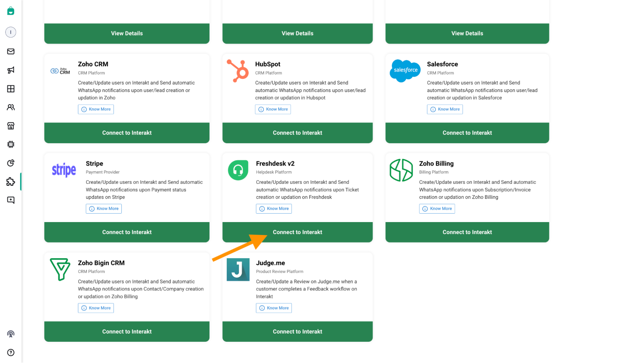Open the feedback comment icon in sidebar
Screen dimensions: 644x363
[x=11, y=200]
